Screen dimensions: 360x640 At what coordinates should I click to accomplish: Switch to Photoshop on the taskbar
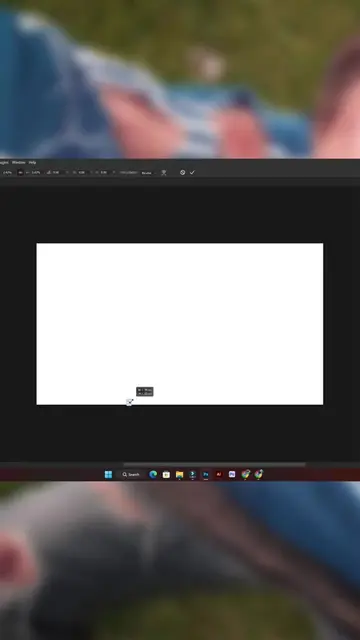point(206,474)
